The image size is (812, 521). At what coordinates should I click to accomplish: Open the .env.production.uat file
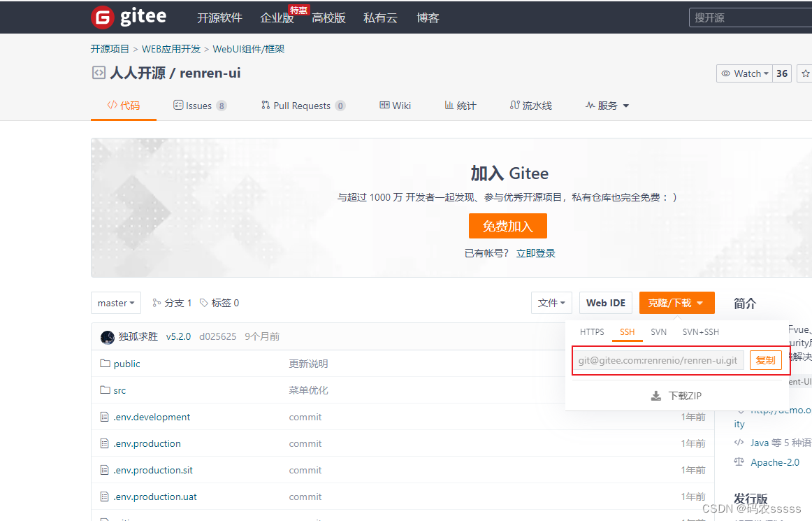tap(155, 497)
